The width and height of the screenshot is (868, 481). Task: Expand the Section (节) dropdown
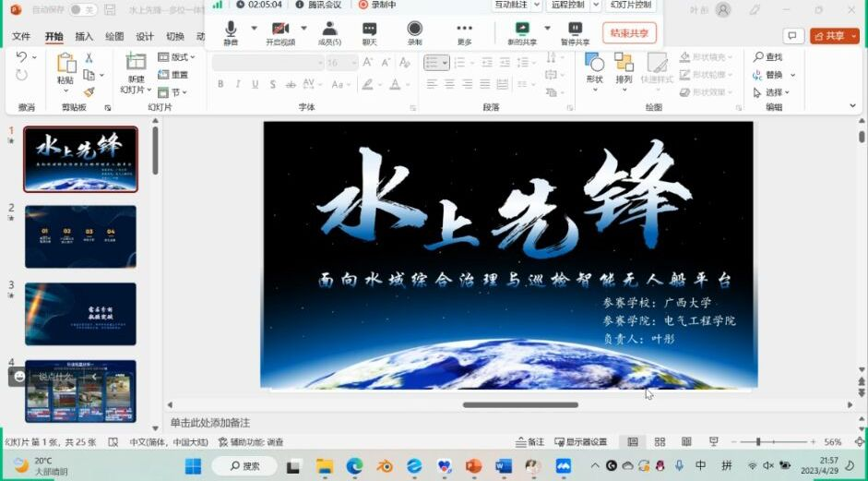coord(172,92)
